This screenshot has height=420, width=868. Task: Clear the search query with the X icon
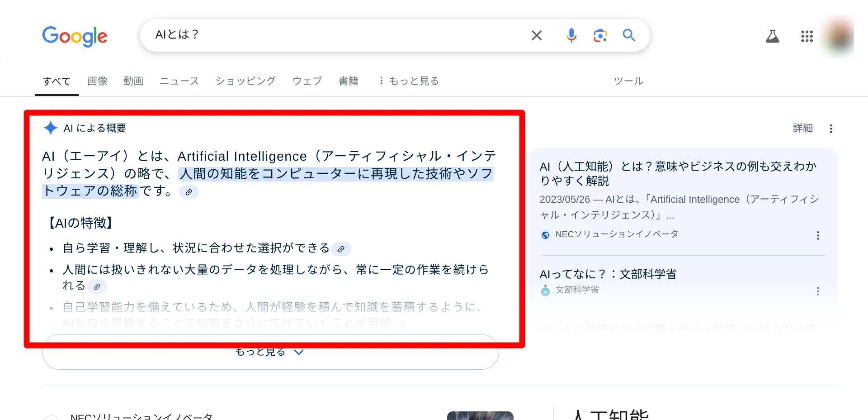[537, 35]
